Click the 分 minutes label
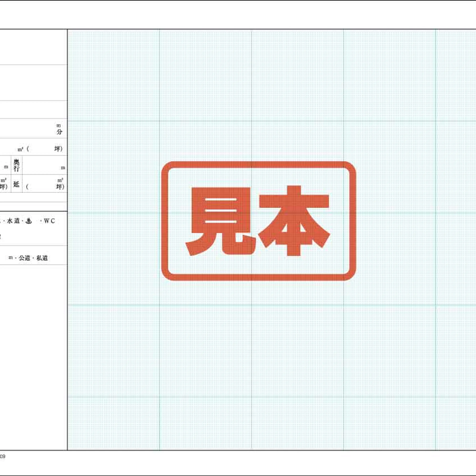This screenshot has width=476, height=476. (59, 132)
